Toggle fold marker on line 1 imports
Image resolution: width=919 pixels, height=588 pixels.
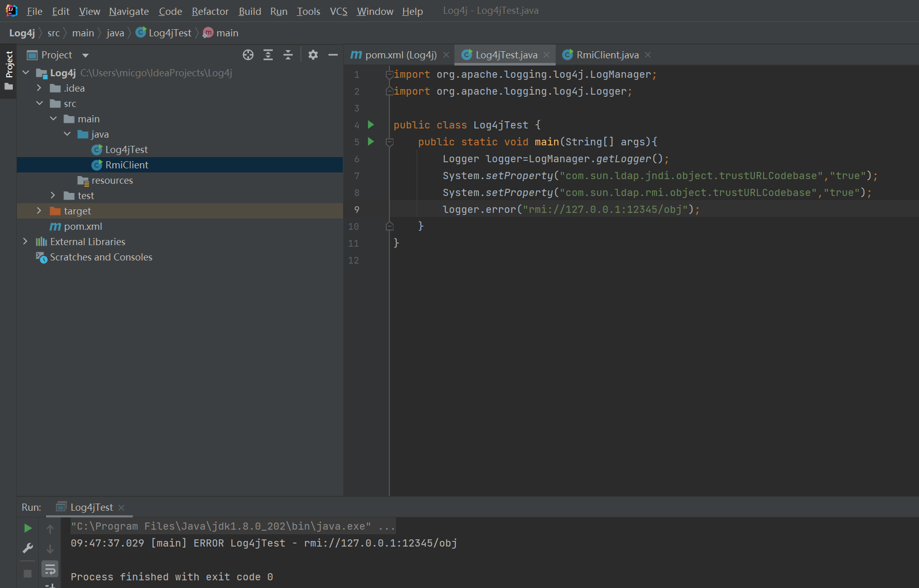click(x=389, y=75)
